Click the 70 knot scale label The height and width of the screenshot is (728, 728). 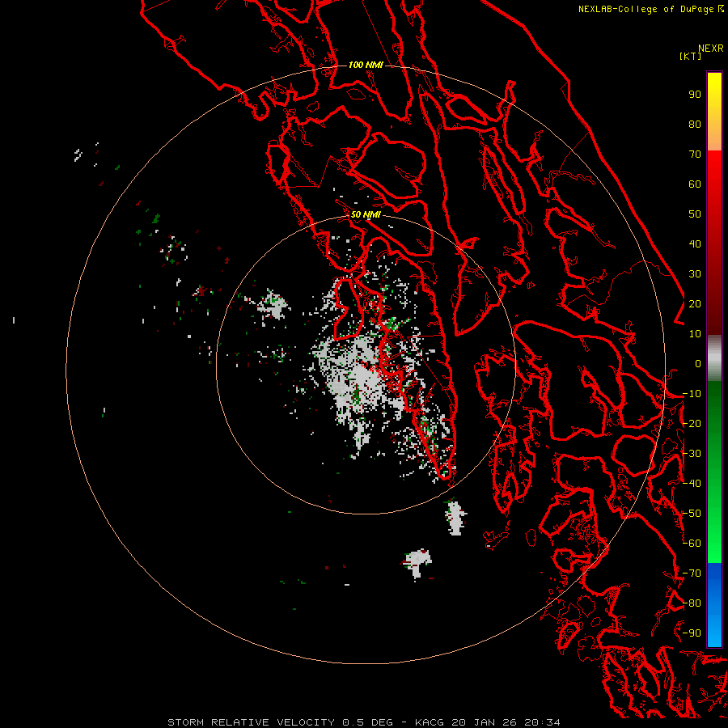pos(695,154)
